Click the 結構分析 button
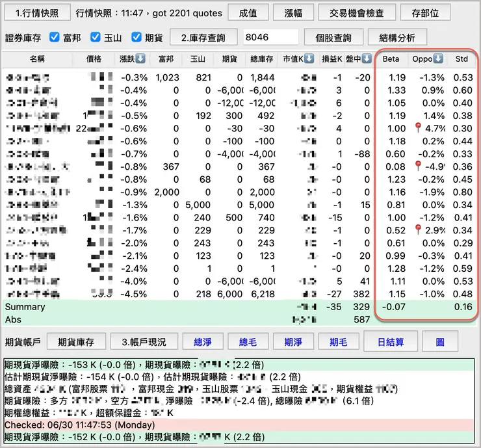 click(397, 38)
